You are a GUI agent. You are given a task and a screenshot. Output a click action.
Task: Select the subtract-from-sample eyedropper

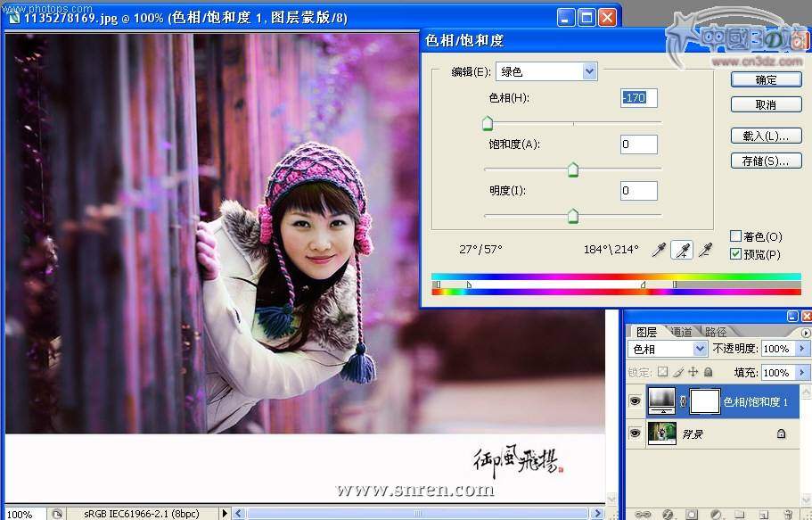tap(705, 251)
